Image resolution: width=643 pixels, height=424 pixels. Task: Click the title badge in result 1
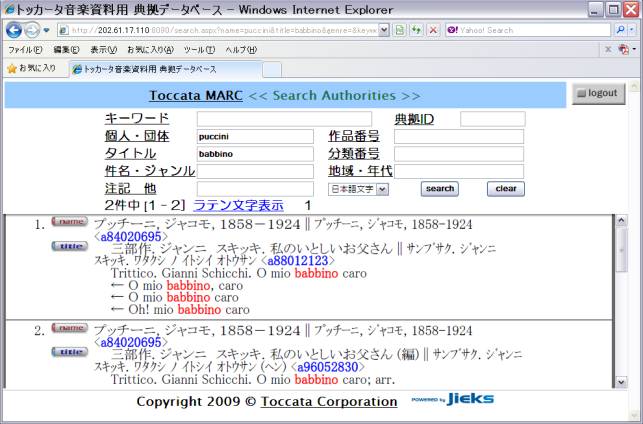tap(70, 246)
